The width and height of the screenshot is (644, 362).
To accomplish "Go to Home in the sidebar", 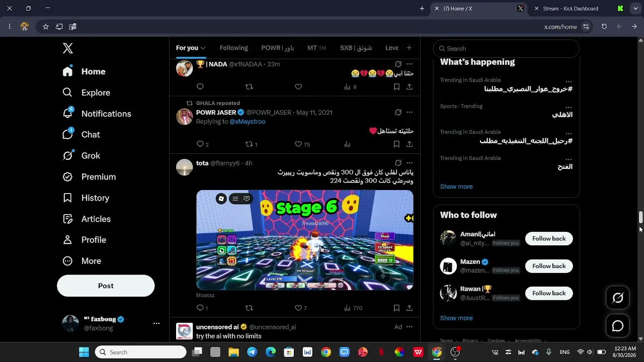I will pos(84,71).
